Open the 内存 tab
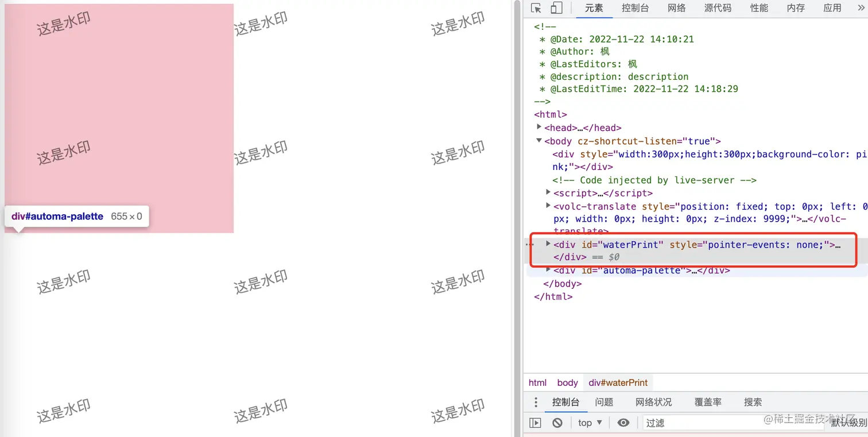 (x=796, y=8)
